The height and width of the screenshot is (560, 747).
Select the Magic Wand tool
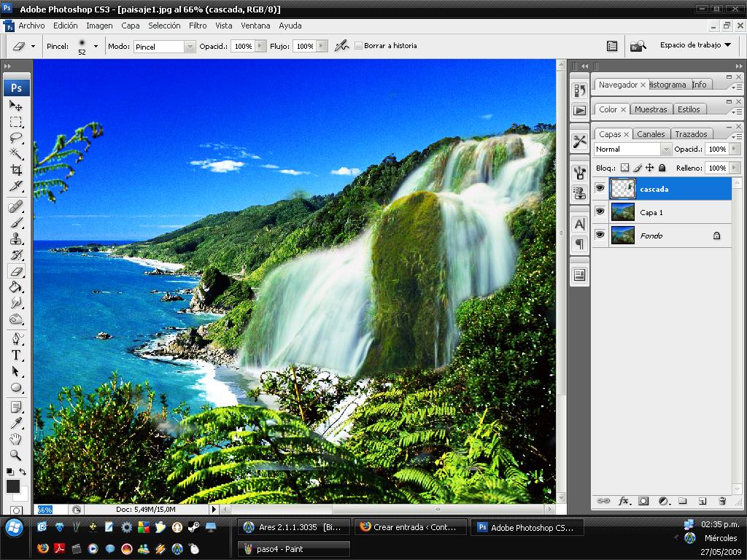[16, 154]
